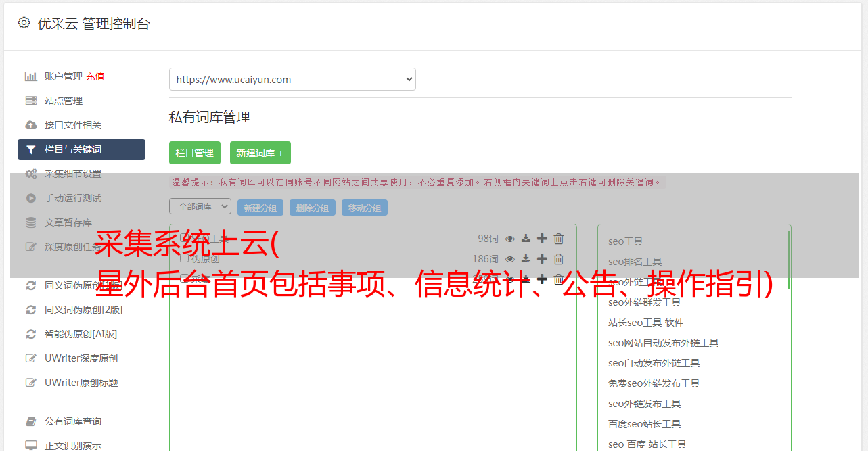Click the red 充值 link
Image resolution: width=868 pixels, height=451 pixels.
pos(95,76)
